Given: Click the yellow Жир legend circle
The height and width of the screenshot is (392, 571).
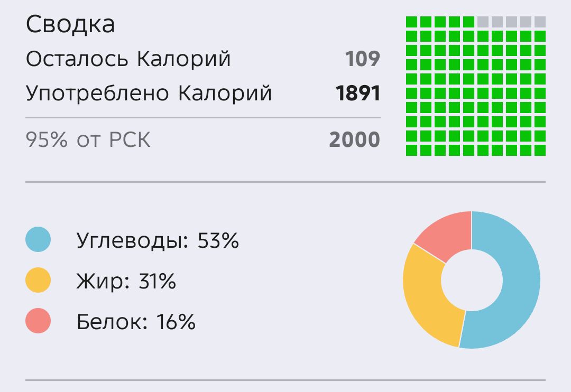Looking at the screenshot, I should pyautogui.click(x=38, y=280).
